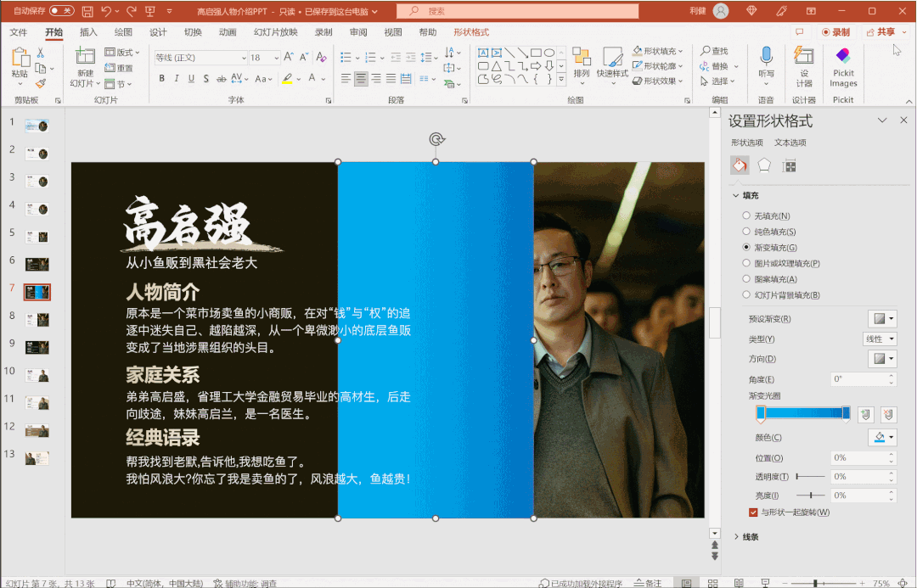The width and height of the screenshot is (917, 588).
Task: Click Find in Editing group
Action: (715, 51)
